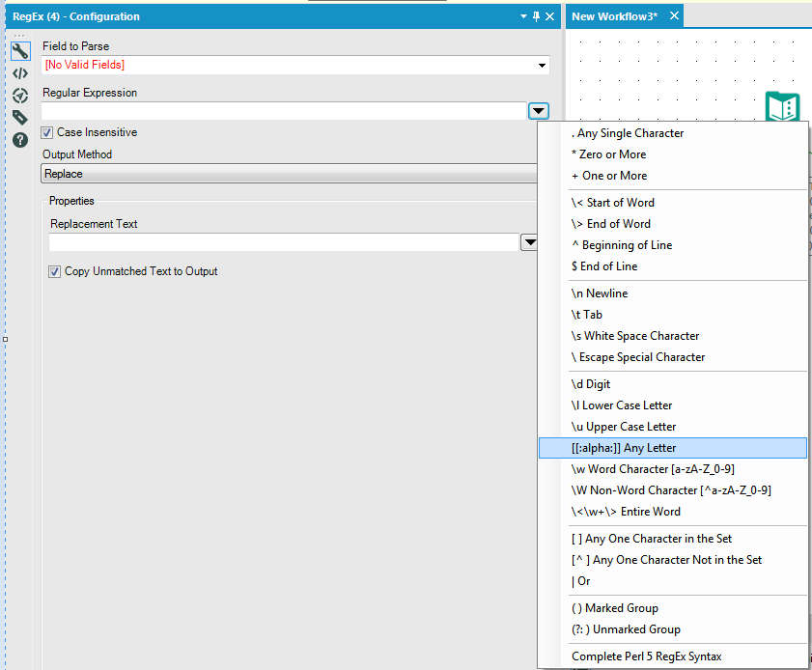Click the teal tool node on canvas
812x670 pixels.
point(782,106)
